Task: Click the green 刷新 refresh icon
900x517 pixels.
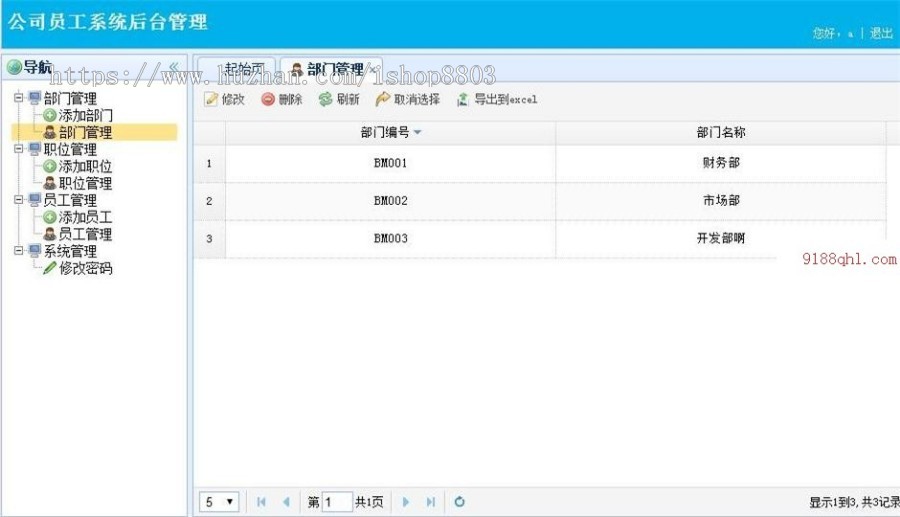Action: coord(325,99)
